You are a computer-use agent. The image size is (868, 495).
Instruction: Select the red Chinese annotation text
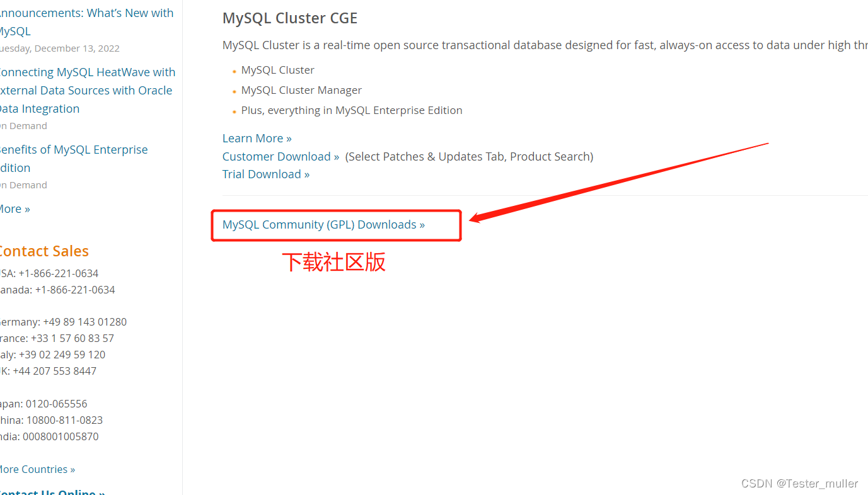pos(333,262)
